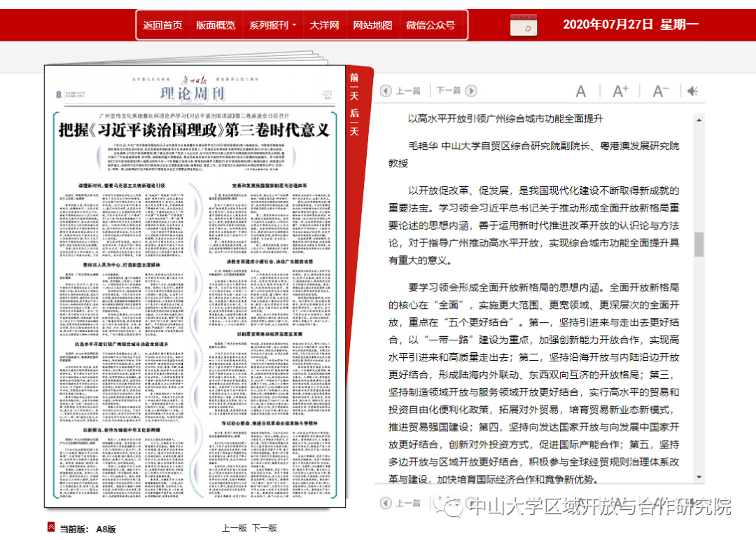Click the previous article arrow icon at top

(x=386, y=91)
